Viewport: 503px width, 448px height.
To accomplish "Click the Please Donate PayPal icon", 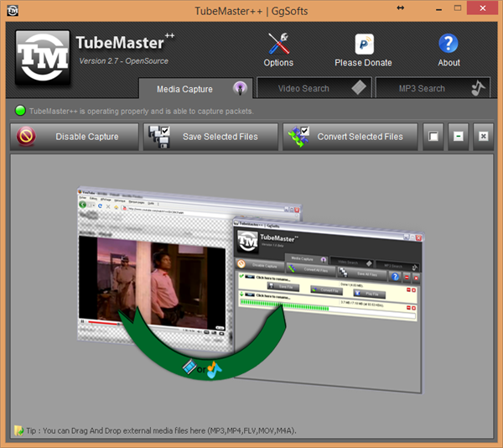I will coord(364,44).
